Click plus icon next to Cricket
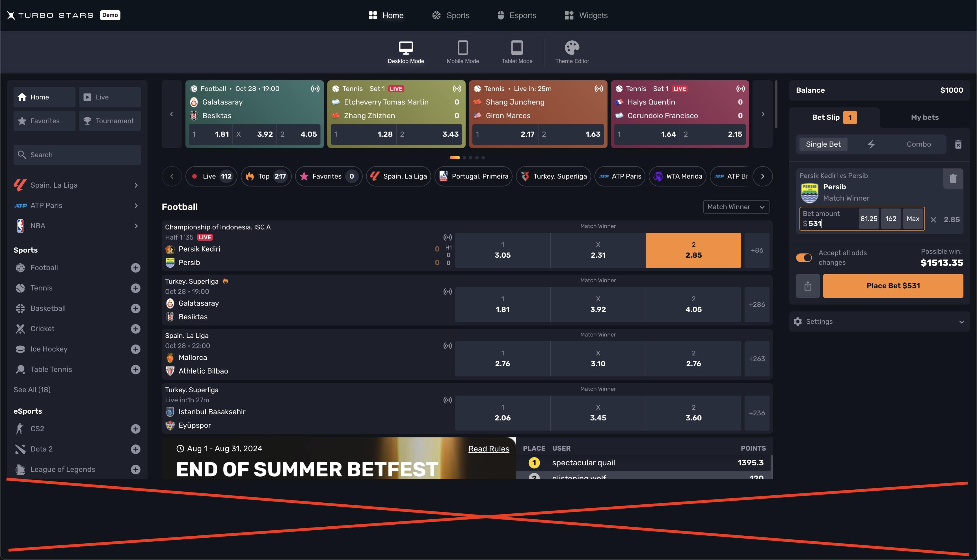 pos(135,329)
